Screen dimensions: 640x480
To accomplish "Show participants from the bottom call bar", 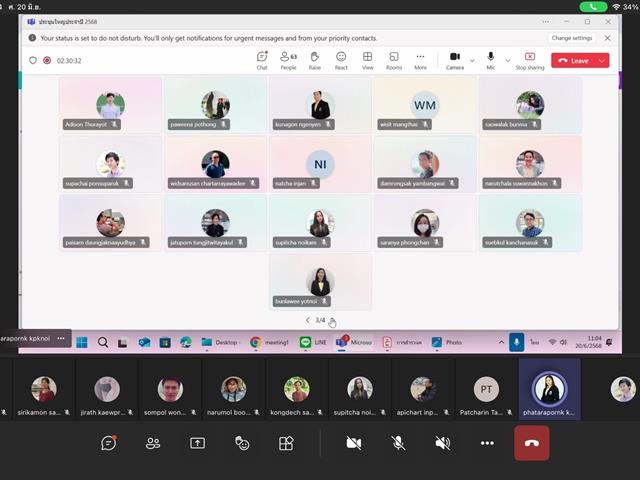I will coord(153,443).
